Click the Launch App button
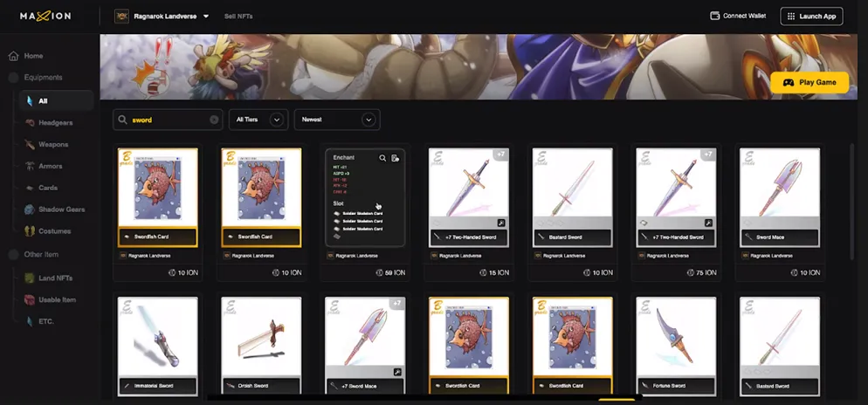Image resolution: width=868 pixels, height=405 pixels. pyautogui.click(x=811, y=17)
